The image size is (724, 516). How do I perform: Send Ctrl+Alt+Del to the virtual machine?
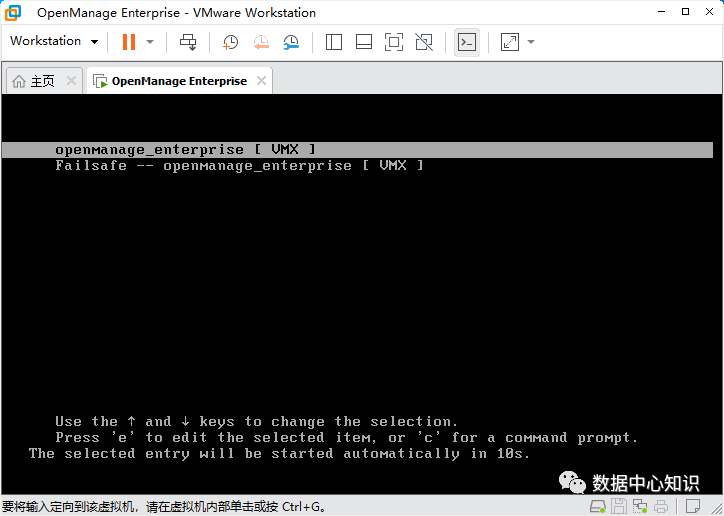188,42
